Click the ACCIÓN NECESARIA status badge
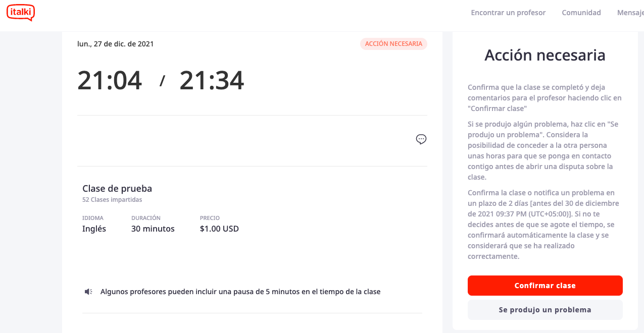The height and width of the screenshot is (333, 644). tap(393, 44)
